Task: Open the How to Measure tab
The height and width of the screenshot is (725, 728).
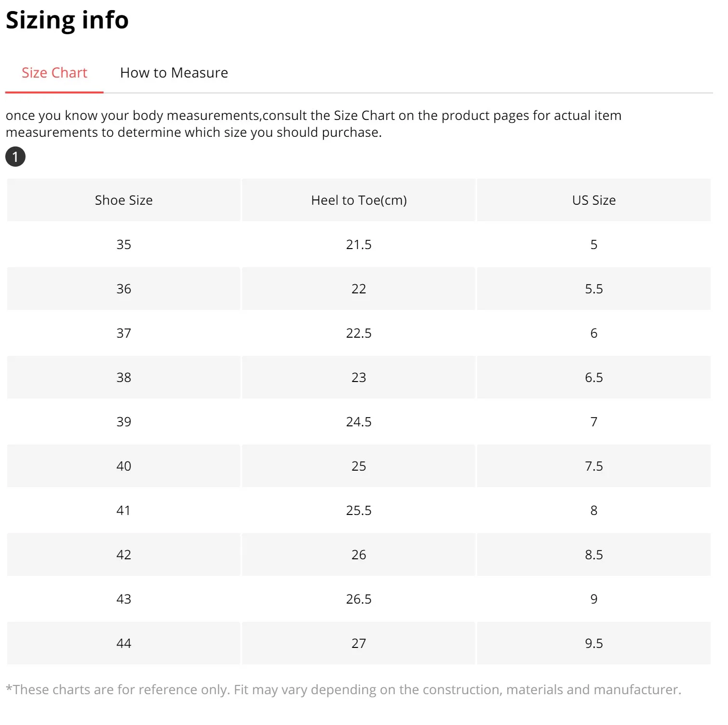Action: (174, 73)
